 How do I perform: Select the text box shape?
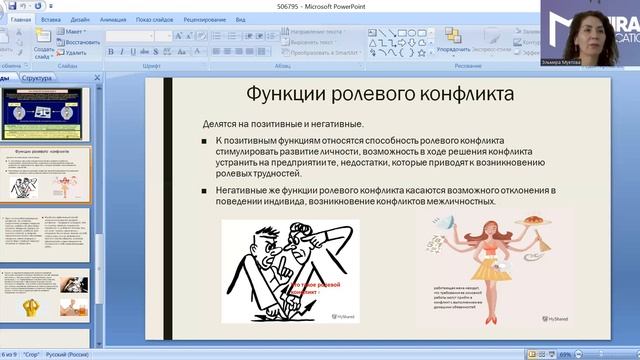372,33
